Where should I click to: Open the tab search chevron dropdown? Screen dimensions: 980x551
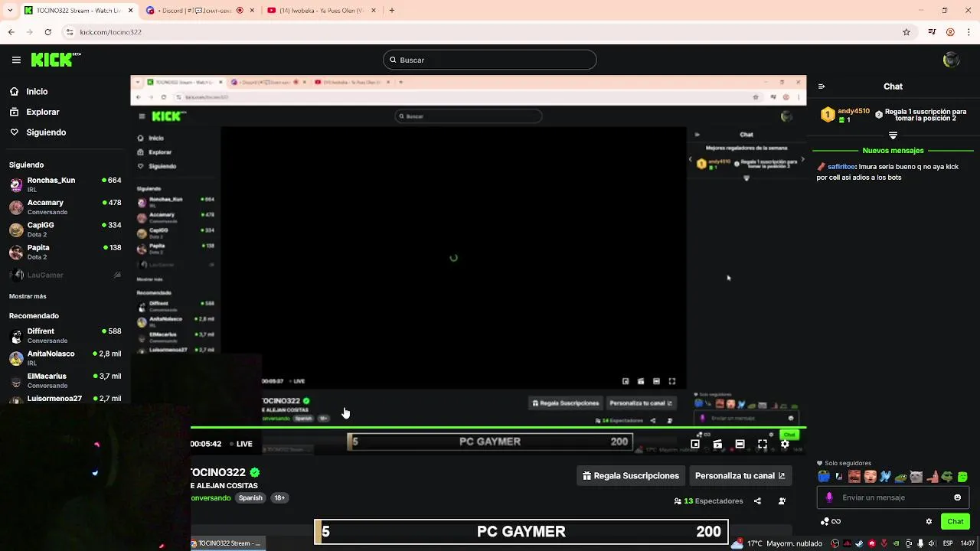(11, 11)
